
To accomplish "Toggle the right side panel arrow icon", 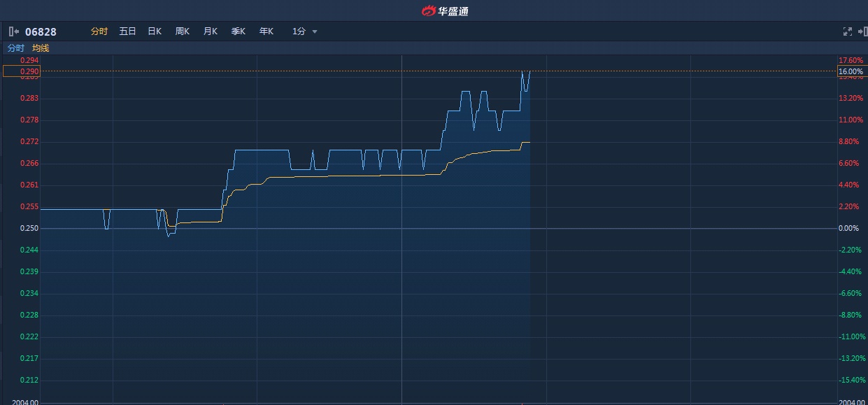I will [862, 31].
